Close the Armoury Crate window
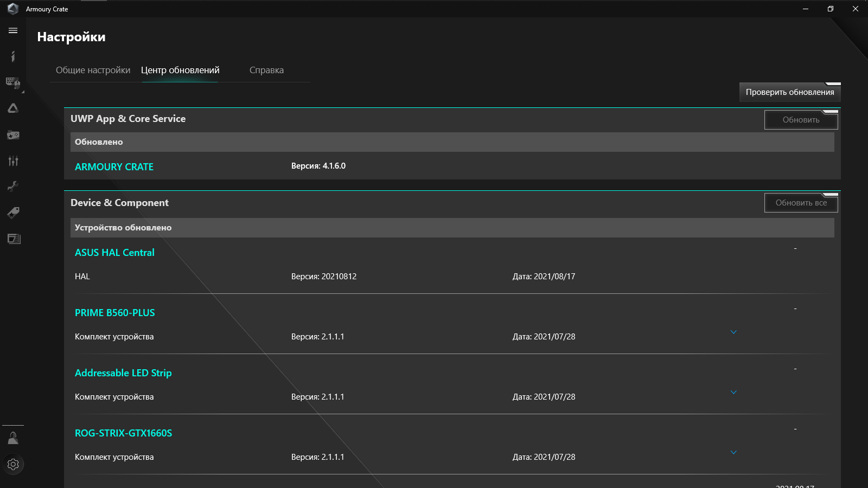Screen dimensions: 868x488 [856, 9]
